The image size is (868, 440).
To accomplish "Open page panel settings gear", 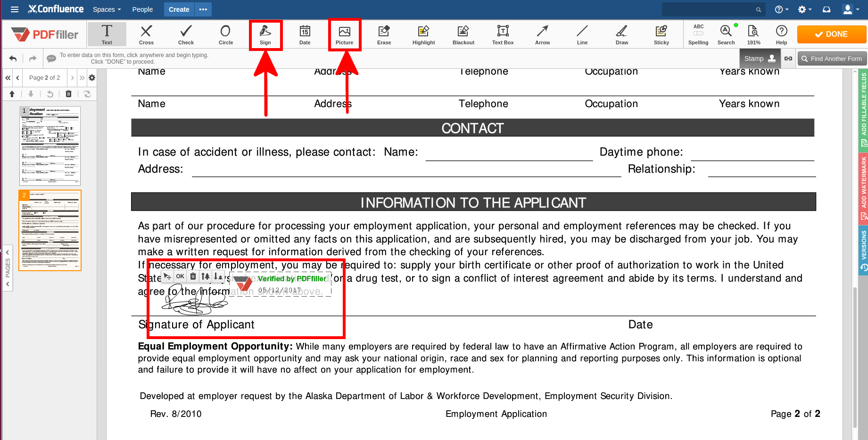I will pos(92,77).
